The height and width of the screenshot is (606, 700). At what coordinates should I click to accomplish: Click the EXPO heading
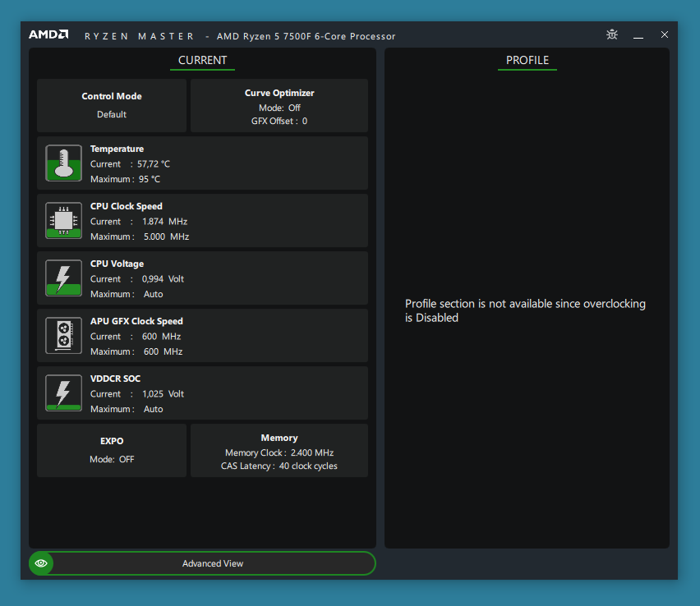click(112, 441)
